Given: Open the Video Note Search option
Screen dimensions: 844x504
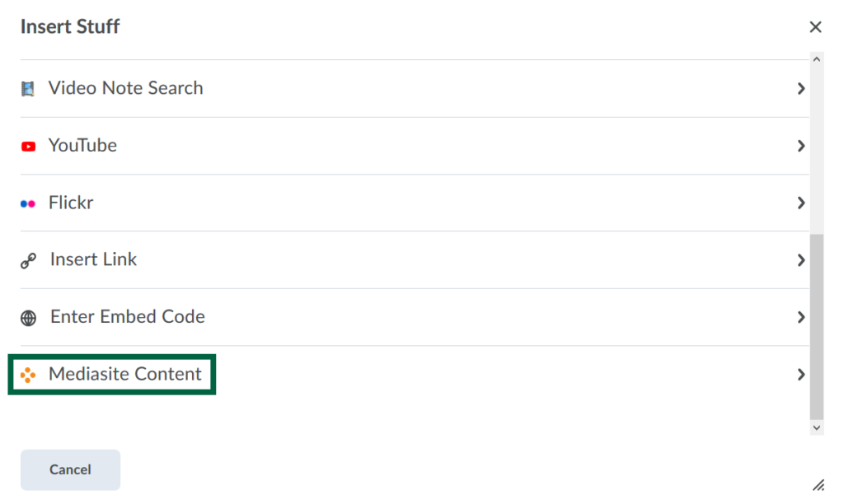Looking at the screenshot, I should point(125,88).
